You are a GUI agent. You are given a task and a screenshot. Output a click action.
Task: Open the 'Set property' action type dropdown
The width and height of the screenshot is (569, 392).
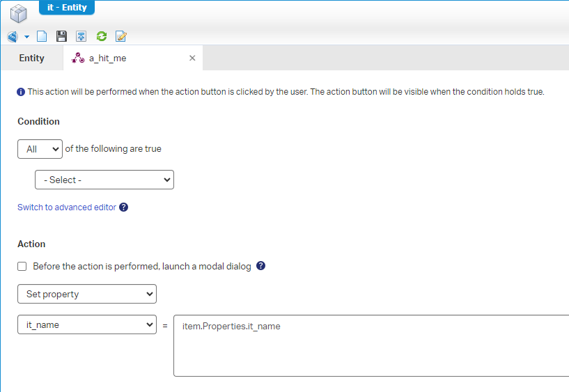coord(87,294)
